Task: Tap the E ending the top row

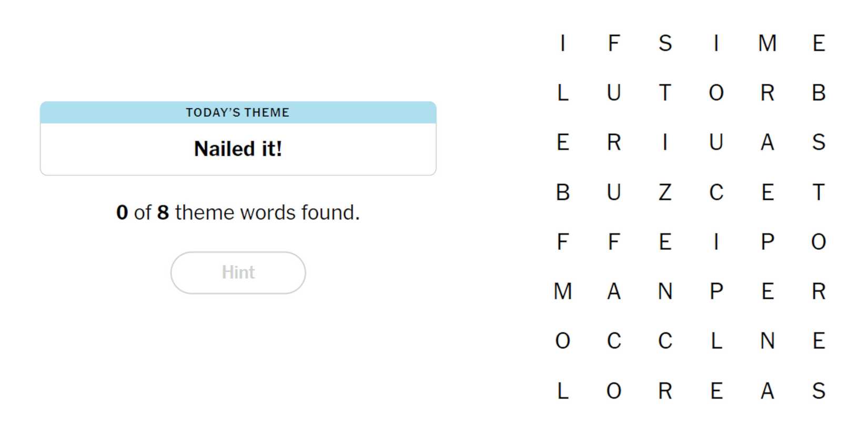Action: [818, 43]
